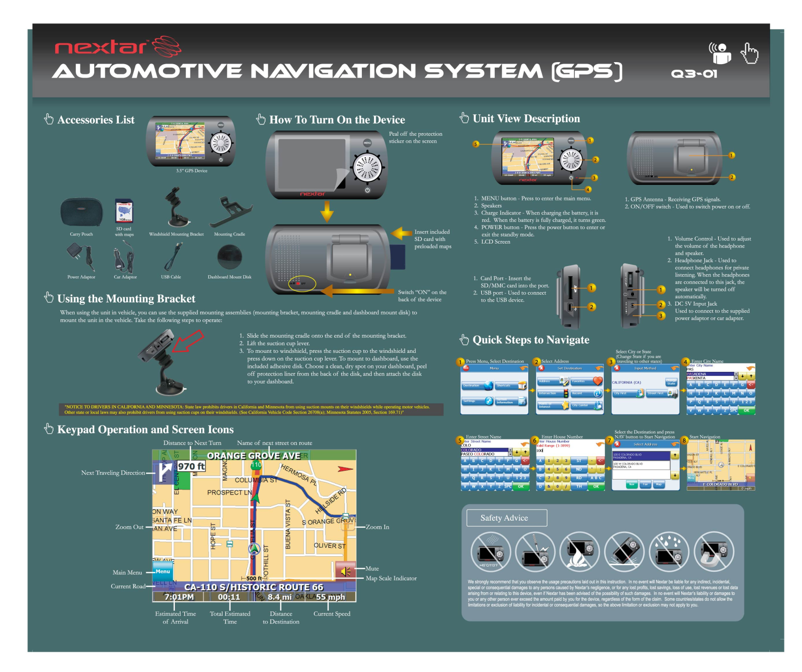Viewport: 802px width, 672px height.
Task: Click the Safety Advice label box
Action: click(506, 518)
